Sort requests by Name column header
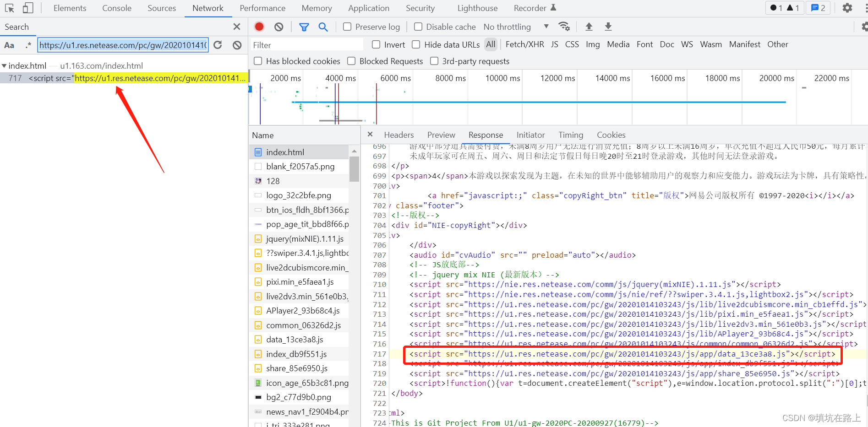 pyautogui.click(x=304, y=135)
